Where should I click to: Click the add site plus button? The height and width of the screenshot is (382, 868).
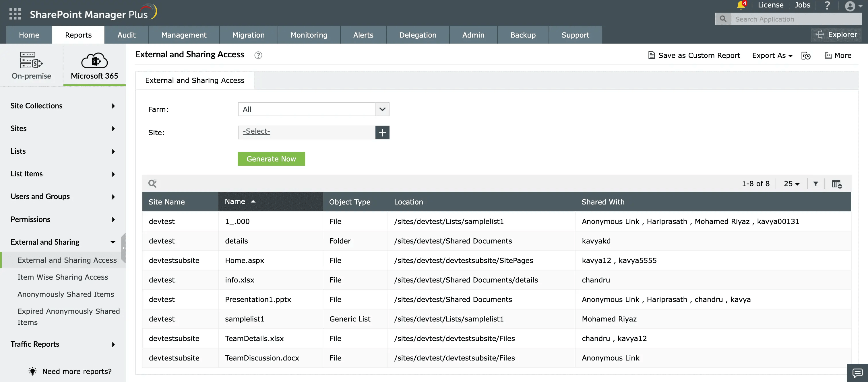tap(382, 132)
